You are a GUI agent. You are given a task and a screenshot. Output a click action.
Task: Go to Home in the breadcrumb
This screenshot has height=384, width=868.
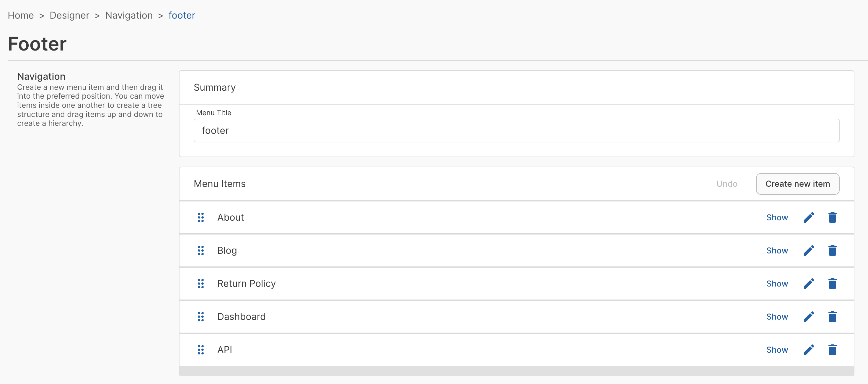21,15
